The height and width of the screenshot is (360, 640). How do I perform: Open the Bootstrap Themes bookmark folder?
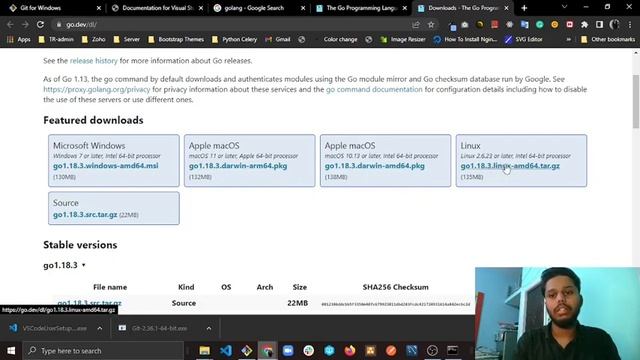point(176,39)
